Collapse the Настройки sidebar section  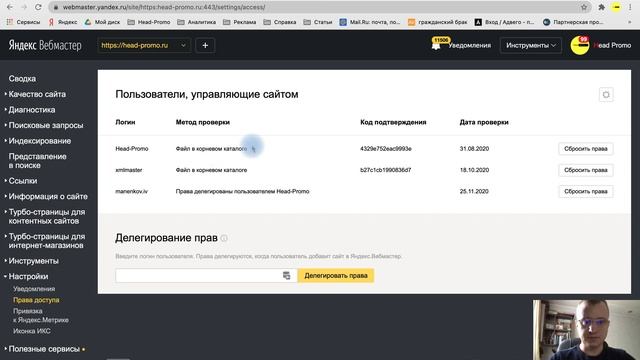click(28, 276)
